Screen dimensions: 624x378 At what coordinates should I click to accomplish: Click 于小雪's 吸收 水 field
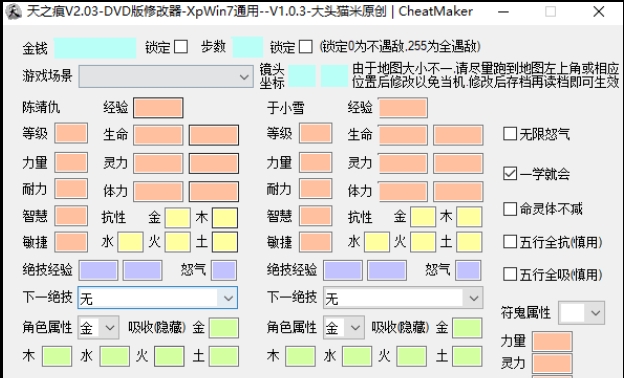pos(357,356)
